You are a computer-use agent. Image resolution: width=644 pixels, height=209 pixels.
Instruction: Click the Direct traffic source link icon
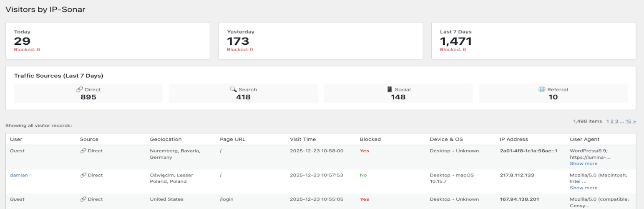click(79, 89)
